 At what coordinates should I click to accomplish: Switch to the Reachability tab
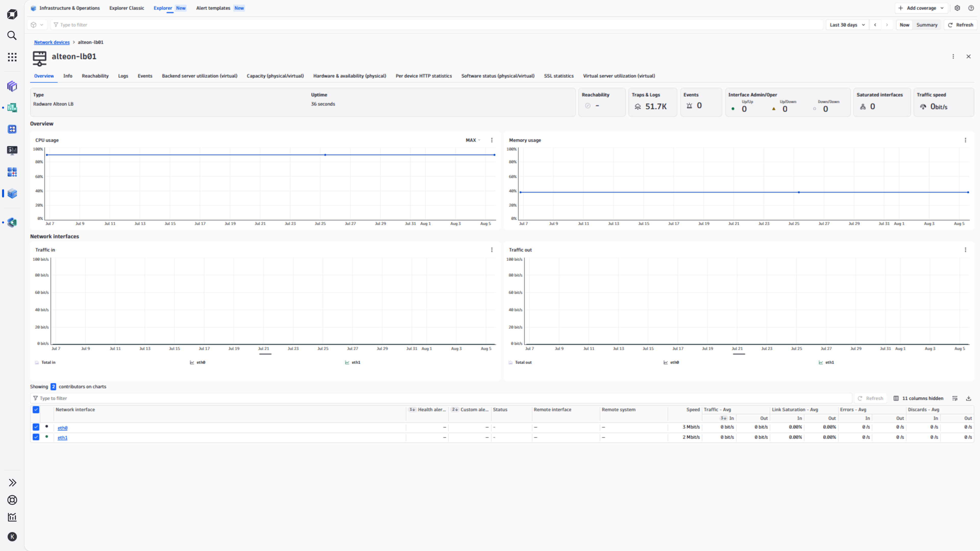pyautogui.click(x=95, y=76)
